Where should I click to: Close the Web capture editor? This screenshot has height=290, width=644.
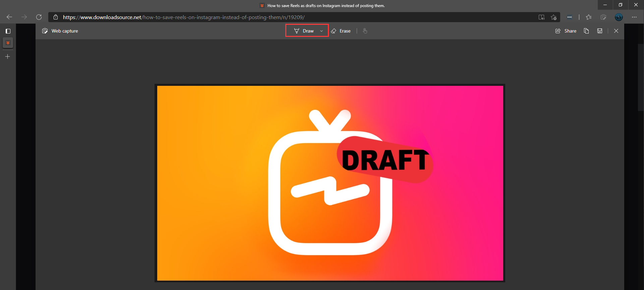click(x=616, y=31)
